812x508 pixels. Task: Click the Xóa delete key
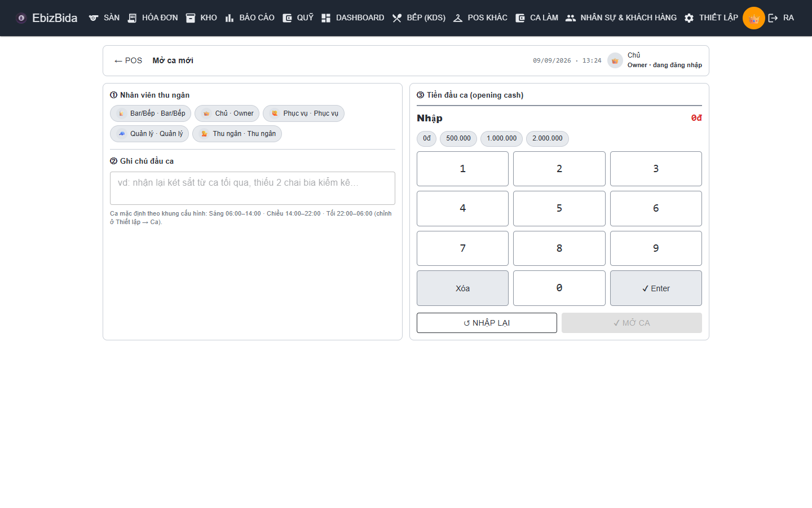tap(462, 288)
